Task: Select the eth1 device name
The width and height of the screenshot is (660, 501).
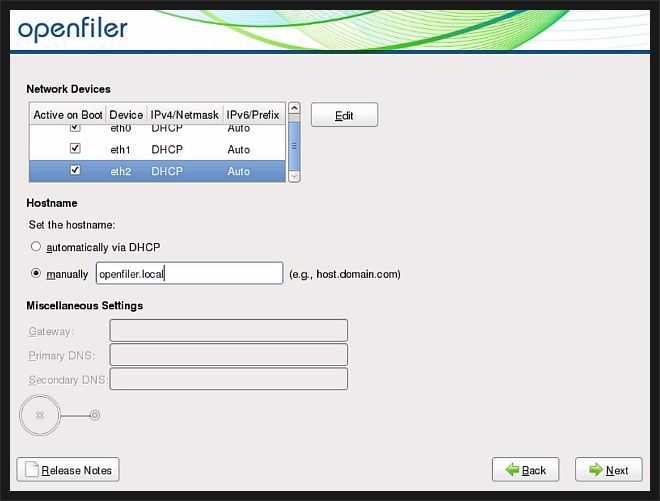Action: click(x=120, y=149)
